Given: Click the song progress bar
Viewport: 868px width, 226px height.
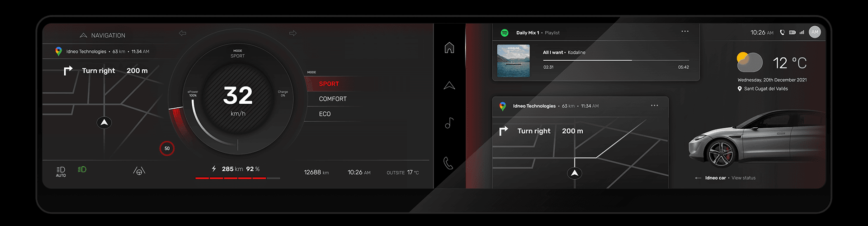Looking at the screenshot, I should click(616, 60).
